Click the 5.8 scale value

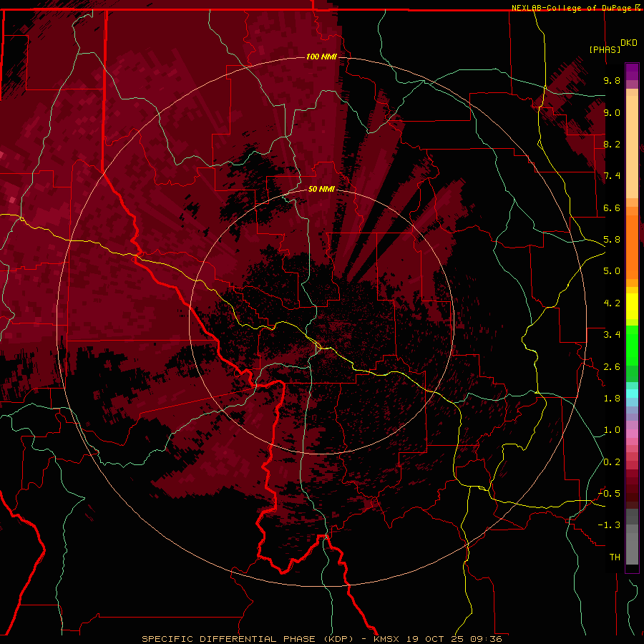coord(612,240)
